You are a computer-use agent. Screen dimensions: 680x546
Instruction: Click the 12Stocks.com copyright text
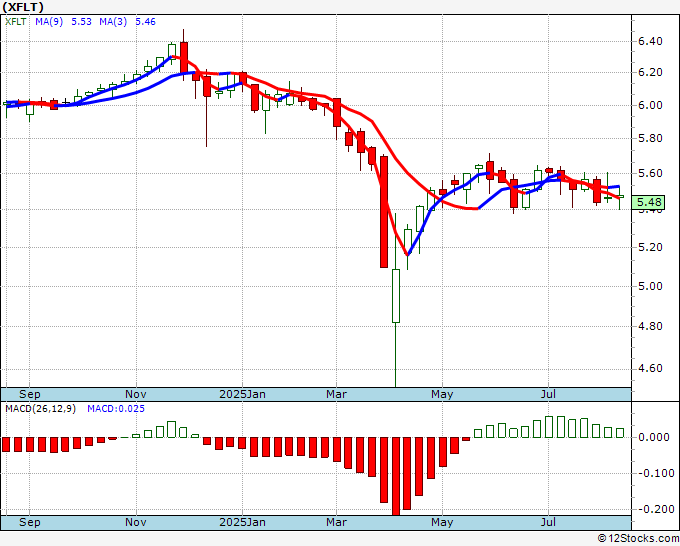tap(638, 539)
